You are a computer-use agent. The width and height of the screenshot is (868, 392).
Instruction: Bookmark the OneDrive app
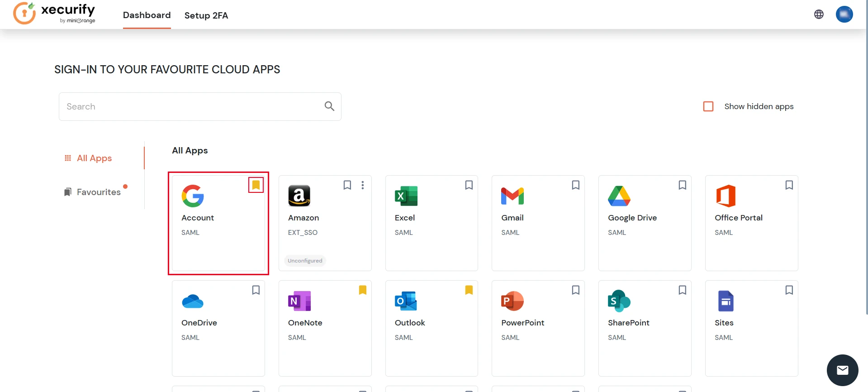[x=256, y=290]
